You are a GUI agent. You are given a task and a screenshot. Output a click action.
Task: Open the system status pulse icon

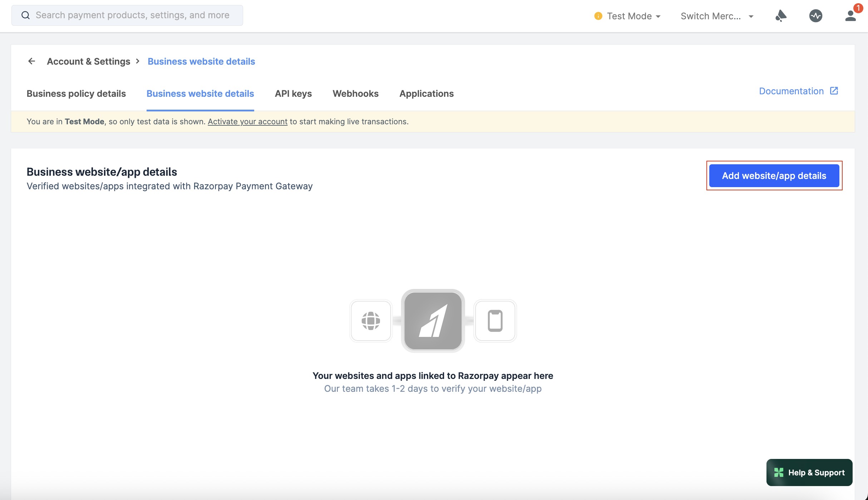(815, 16)
